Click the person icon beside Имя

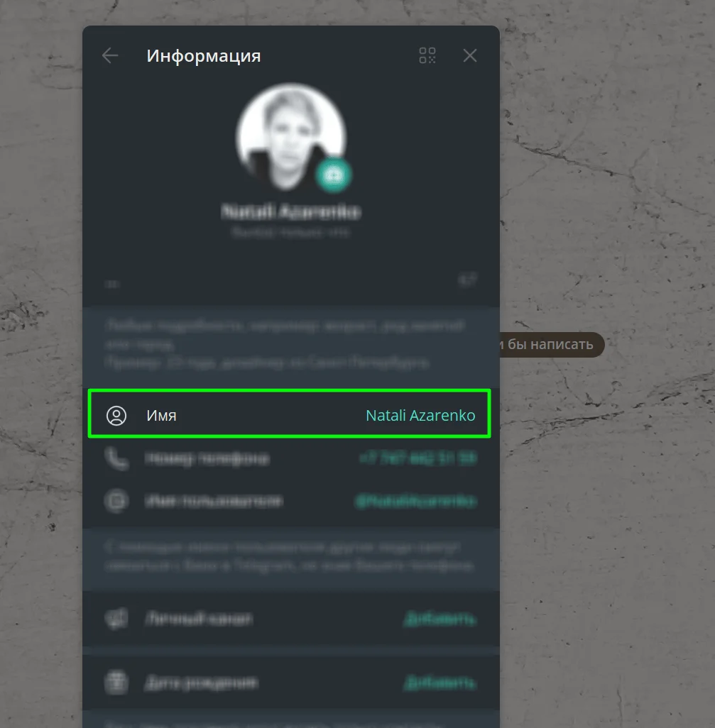[116, 415]
